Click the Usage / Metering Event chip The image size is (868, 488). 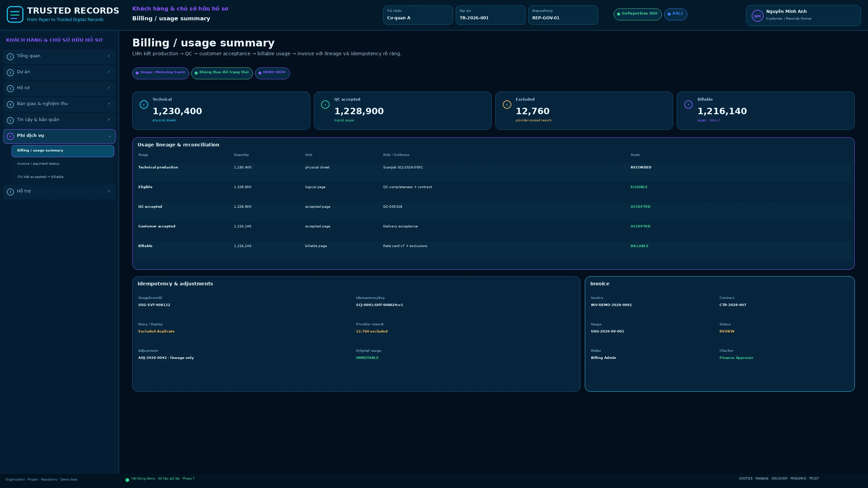[160, 73]
